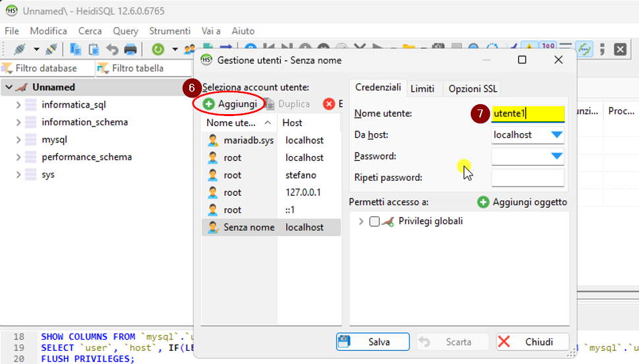Viewport: 639px width, 364px height.
Task: Sort by the Nome ute... column header
Action: point(239,123)
